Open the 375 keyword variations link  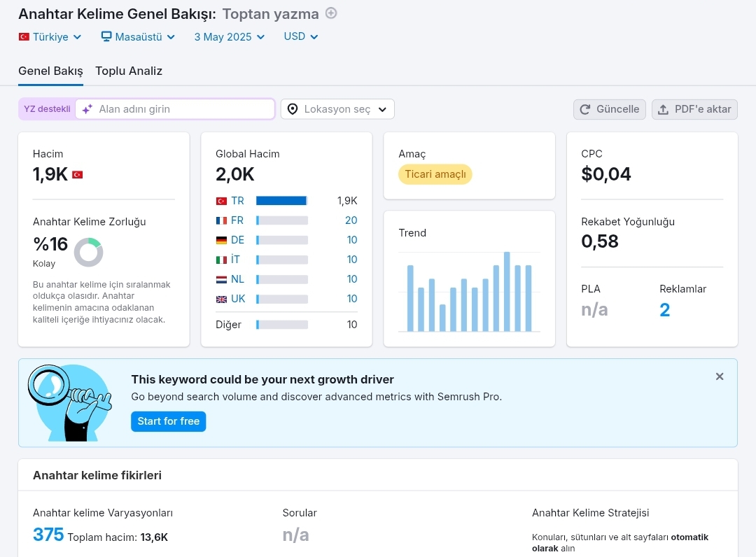(x=48, y=535)
